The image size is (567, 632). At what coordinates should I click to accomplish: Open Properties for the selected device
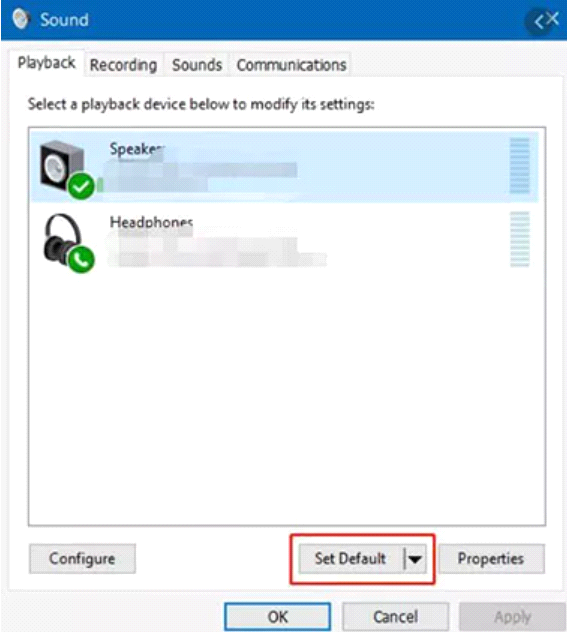pyautogui.click(x=491, y=559)
